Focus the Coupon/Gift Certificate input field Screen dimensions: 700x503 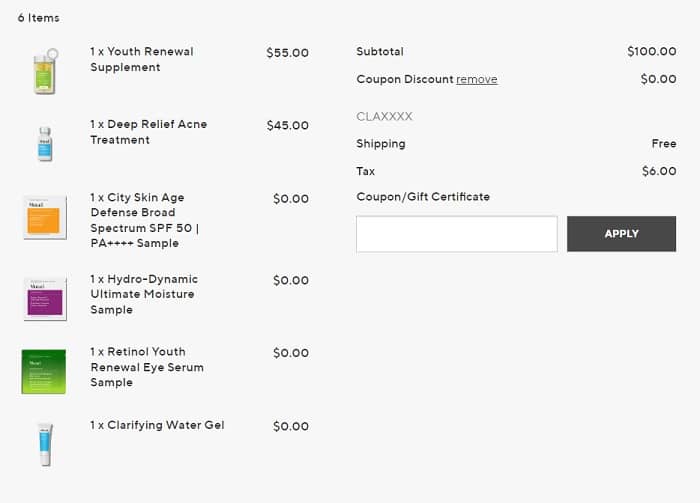(457, 234)
